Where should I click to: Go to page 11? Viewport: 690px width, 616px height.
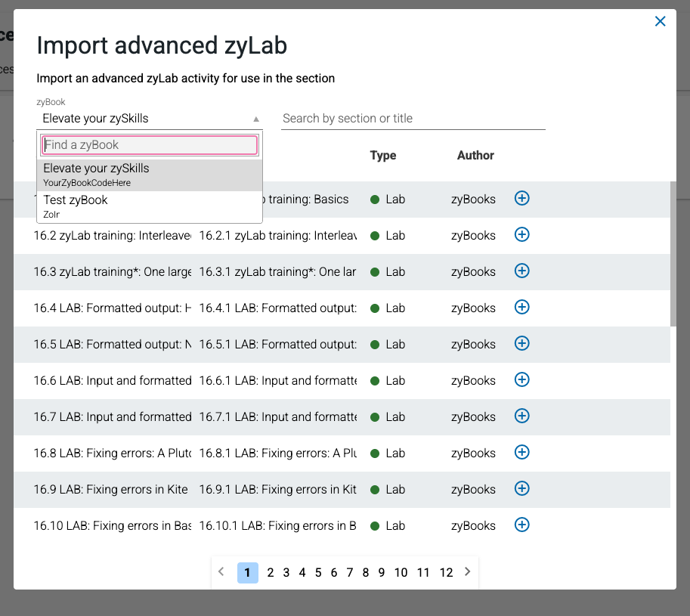(423, 572)
